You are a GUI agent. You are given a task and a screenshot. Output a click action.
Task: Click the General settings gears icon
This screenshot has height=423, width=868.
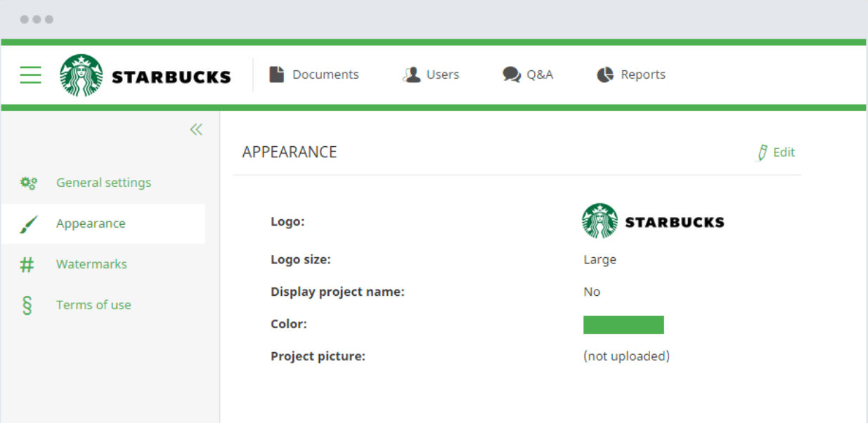[28, 183]
